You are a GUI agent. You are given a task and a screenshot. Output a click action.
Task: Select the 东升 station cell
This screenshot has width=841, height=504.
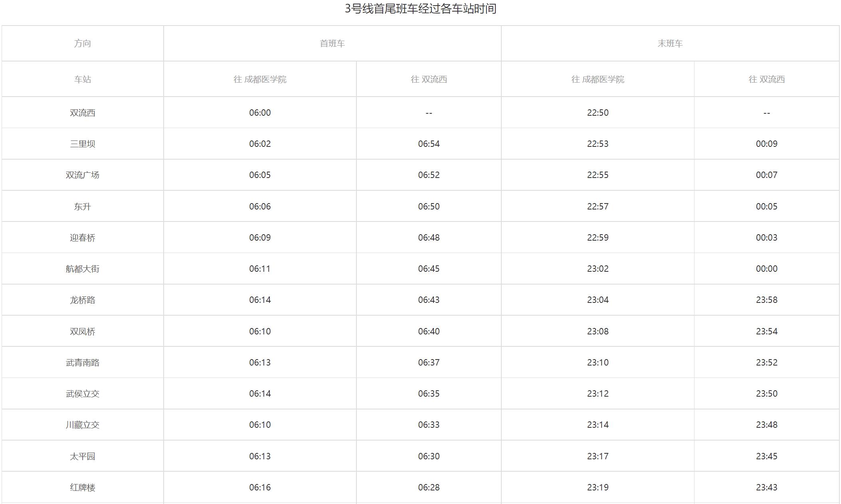click(x=83, y=206)
